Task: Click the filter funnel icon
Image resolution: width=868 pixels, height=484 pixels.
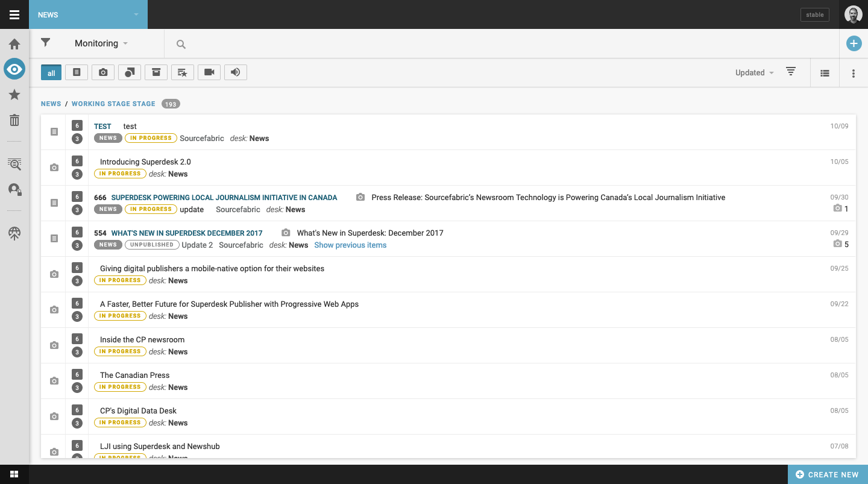Action: coord(45,43)
